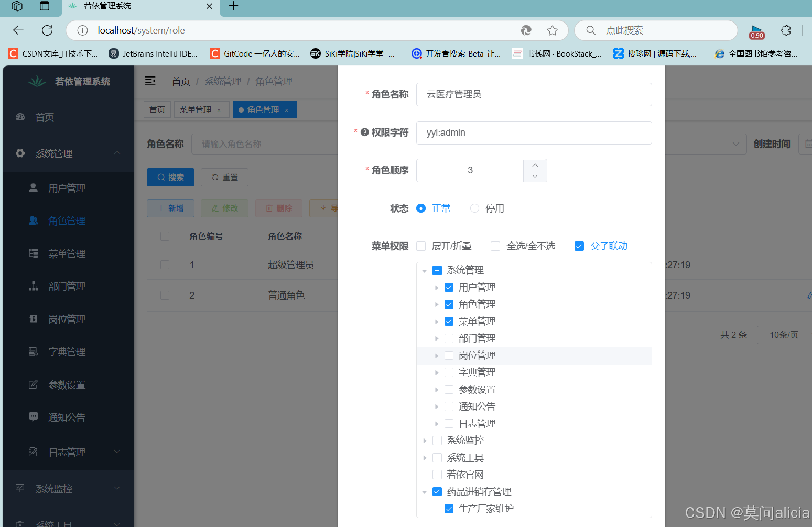Click the 若依管理系统 logo
The height and width of the screenshot is (527, 812).
click(37, 81)
